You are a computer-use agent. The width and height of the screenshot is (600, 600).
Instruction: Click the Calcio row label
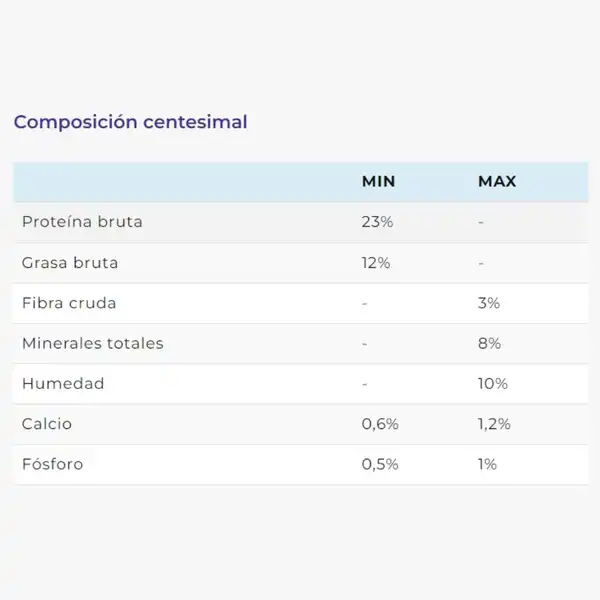(x=47, y=424)
